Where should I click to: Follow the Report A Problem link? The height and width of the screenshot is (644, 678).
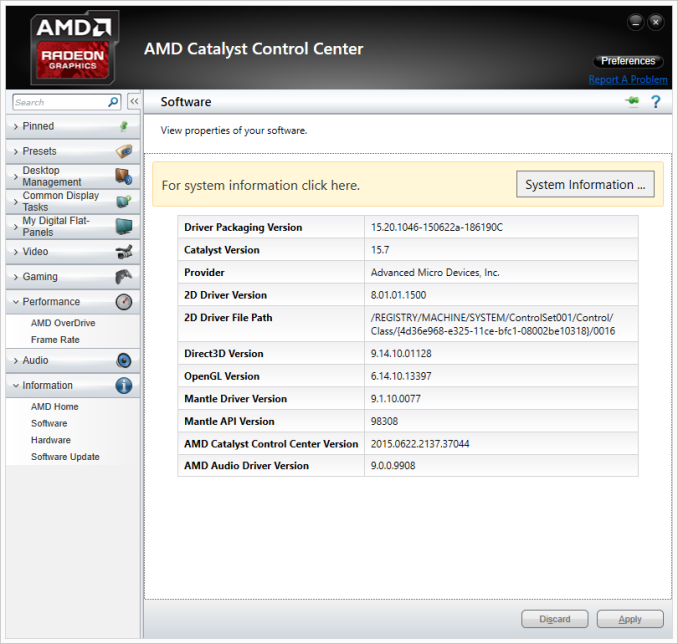[628, 80]
